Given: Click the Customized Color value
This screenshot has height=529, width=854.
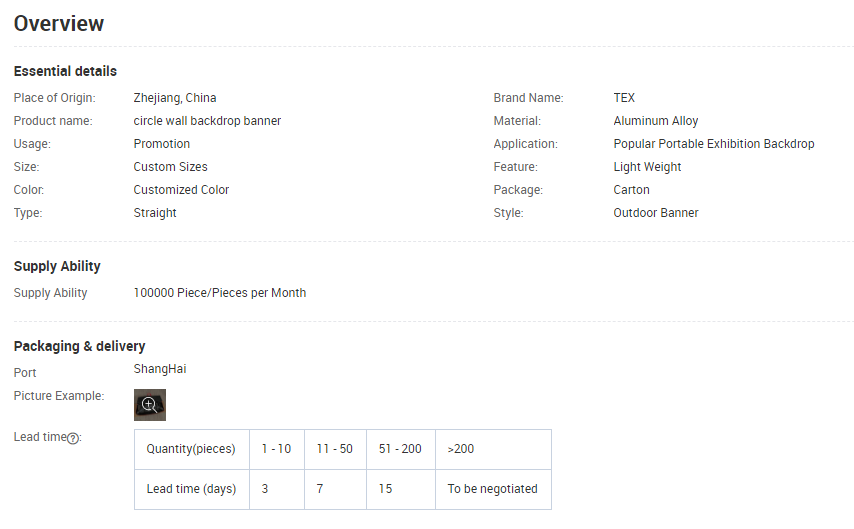Looking at the screenshot, I should (x=181, y=190).
